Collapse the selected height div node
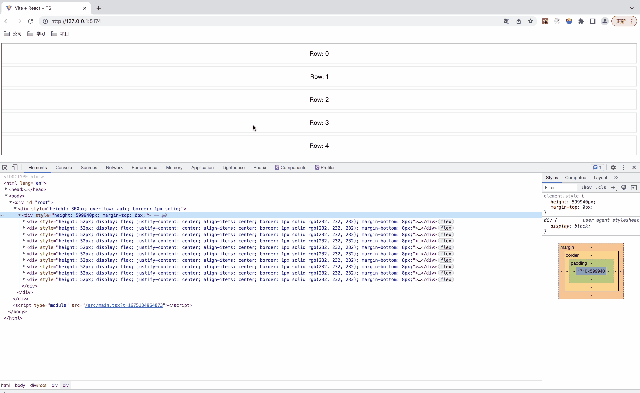640x393 pixels. tap(20, 215)
